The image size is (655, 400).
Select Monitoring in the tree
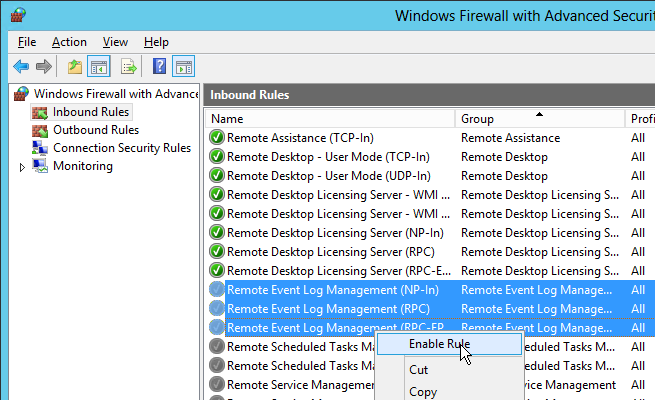click(x=83, y=166)
